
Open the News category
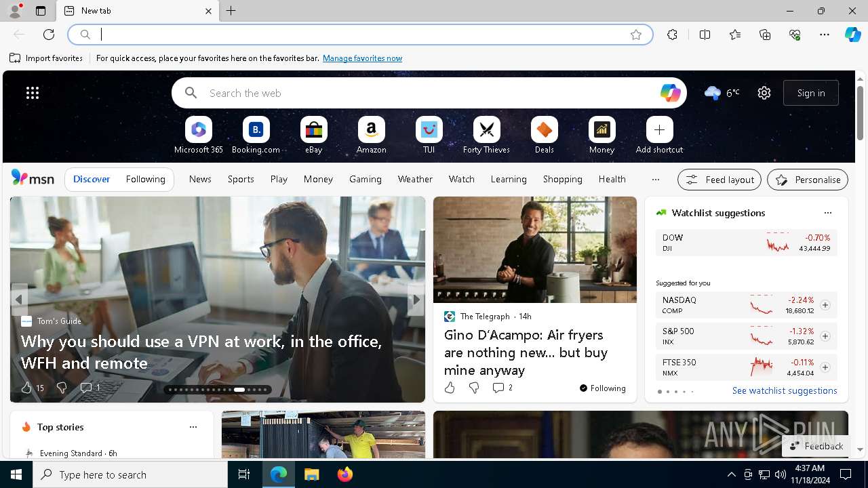point(200,179)
